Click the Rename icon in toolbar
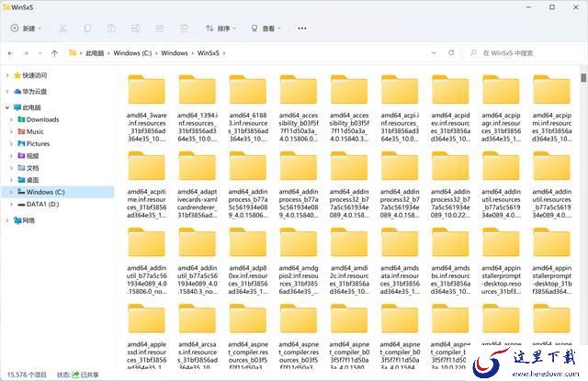588x381 pixels. 135,28
